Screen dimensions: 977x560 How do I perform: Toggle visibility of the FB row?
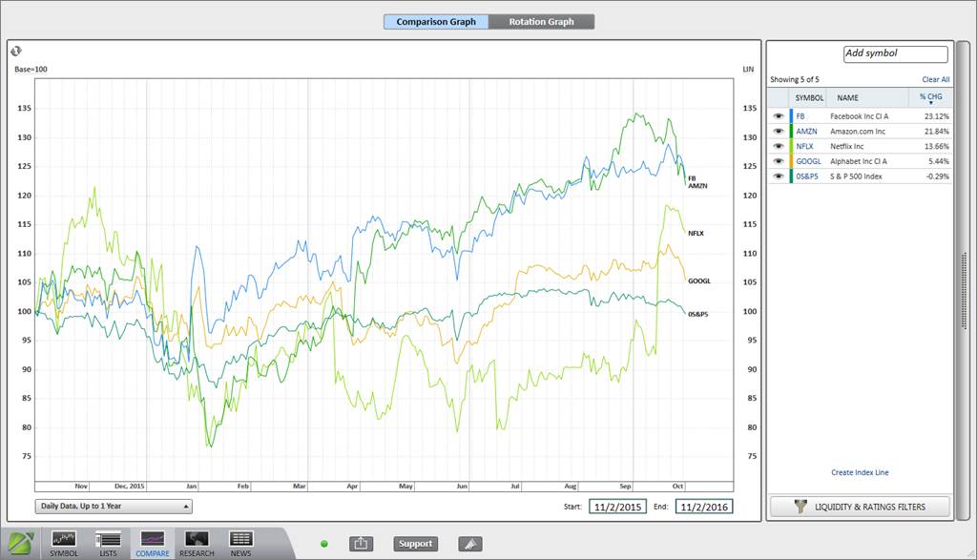coord(779,116)
